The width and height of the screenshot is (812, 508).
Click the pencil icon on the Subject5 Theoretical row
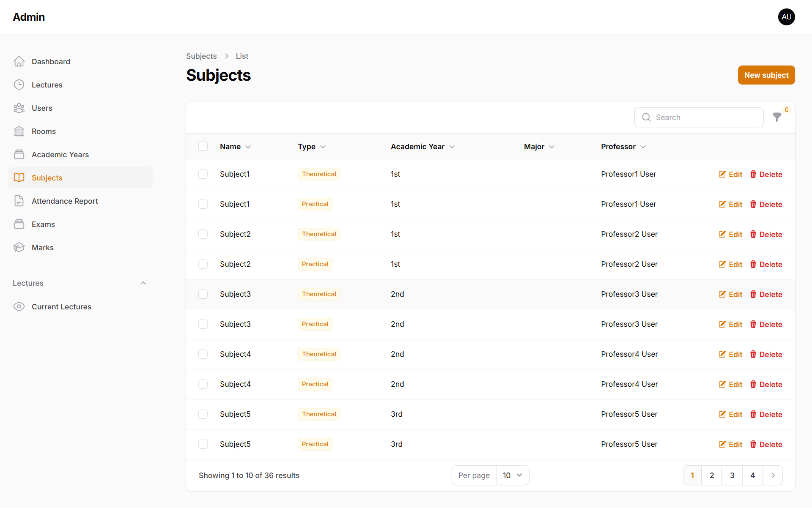tap(722, 414)
